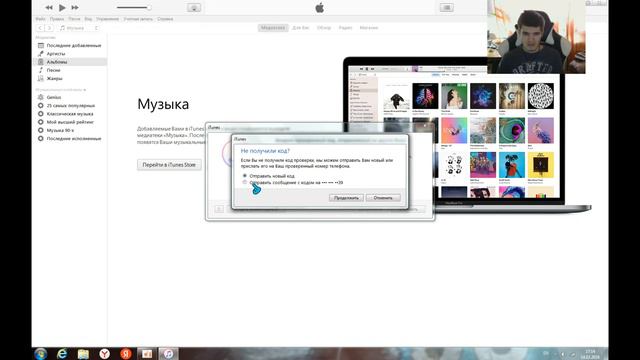Click the Артисты microphone icon
Viewport: 640px width, 360px height.
(x=40, y=53)
